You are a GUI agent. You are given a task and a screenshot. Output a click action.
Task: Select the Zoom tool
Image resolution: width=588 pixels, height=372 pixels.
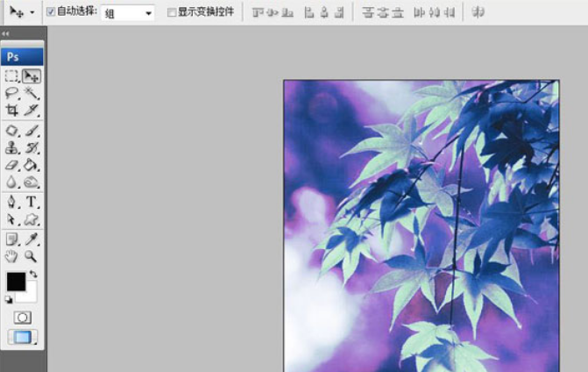pyautogui.click(x=32, y=256)
